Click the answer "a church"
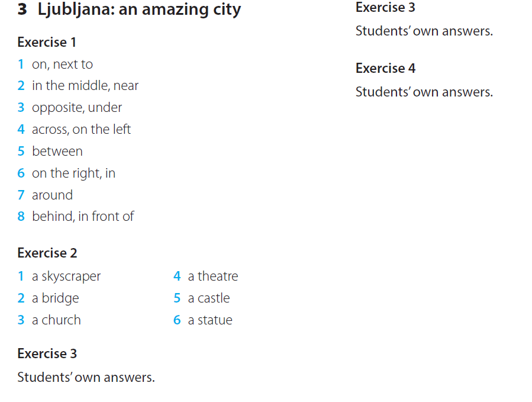Viewport: 532px width, 402px height. point(56,320)
